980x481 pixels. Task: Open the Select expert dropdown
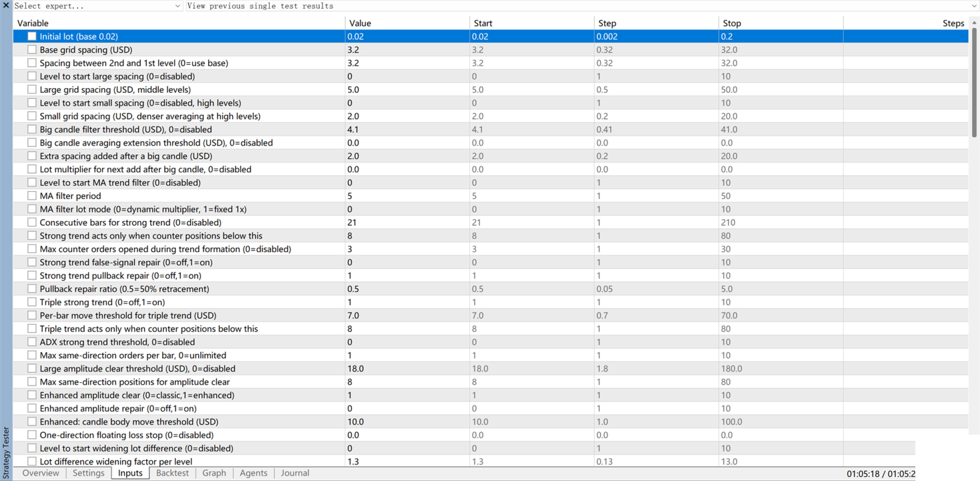(x=97, y=6)
